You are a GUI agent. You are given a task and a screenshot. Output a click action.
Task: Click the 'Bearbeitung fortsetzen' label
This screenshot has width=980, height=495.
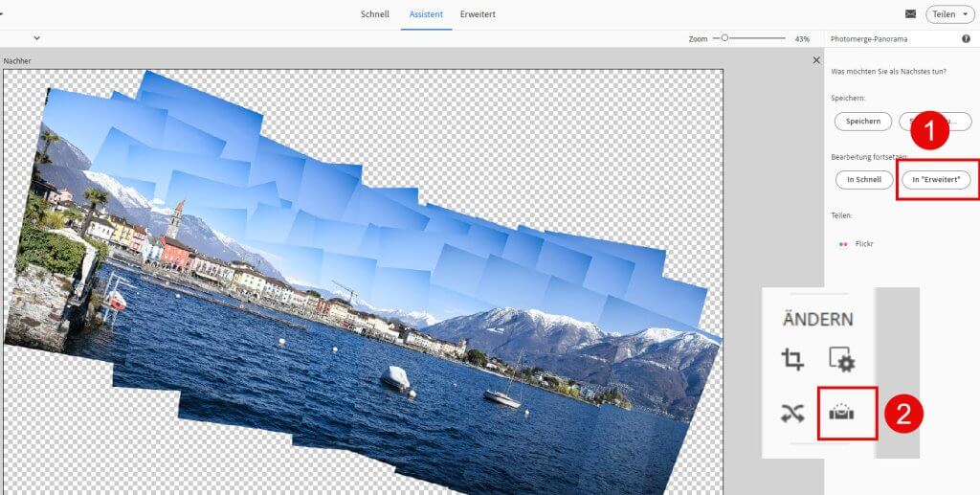[869, 156]
